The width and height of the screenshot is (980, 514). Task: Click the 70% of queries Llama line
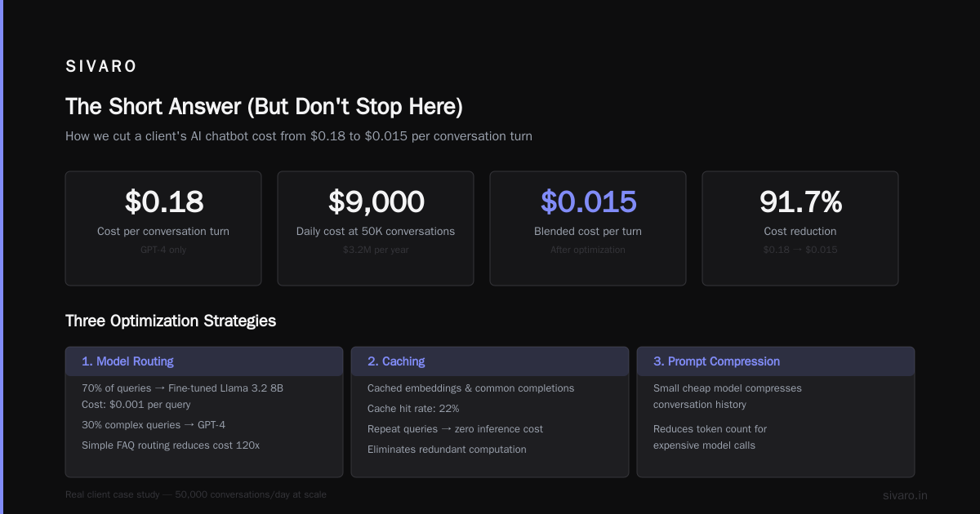182,388
